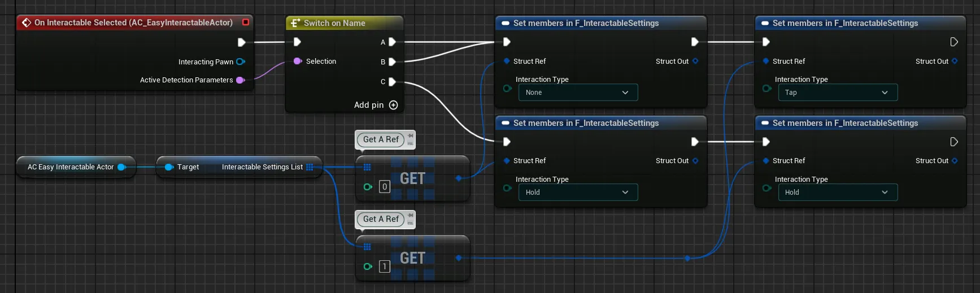
Task: Click the Interactable Settings List array output pin
Action: [x=310, y=167]
